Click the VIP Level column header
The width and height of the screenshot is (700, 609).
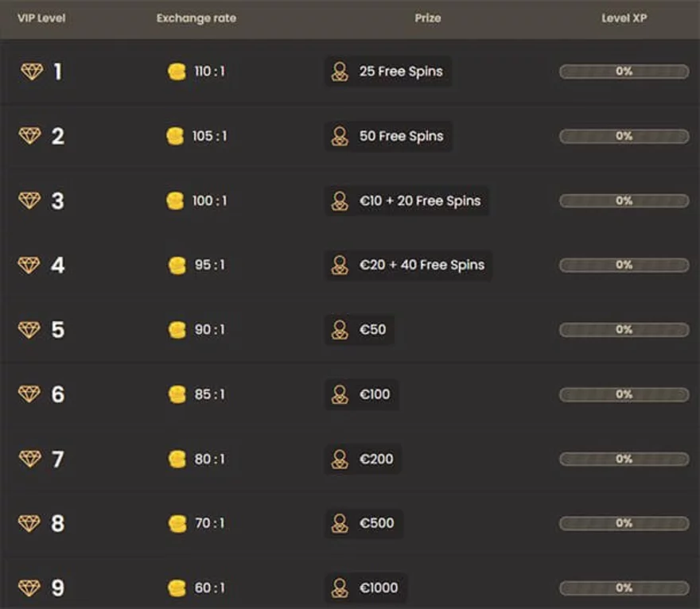41,18
